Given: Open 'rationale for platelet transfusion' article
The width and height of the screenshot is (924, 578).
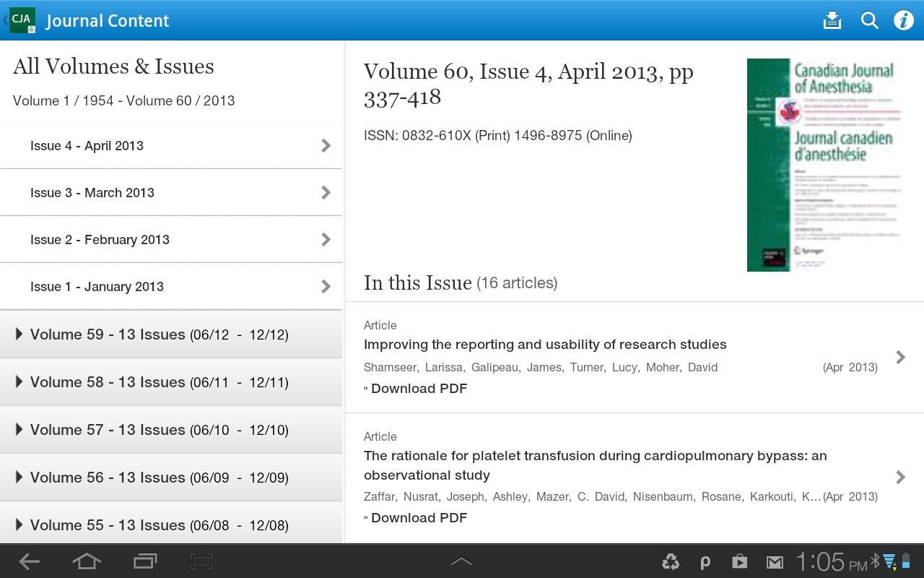Looking at the screenshot, I should tap(596, 465).
